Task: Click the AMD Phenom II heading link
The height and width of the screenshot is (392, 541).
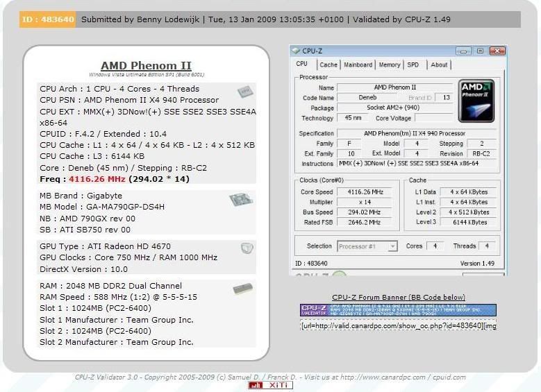Action: pyautogui.click(x=146, y=65)
